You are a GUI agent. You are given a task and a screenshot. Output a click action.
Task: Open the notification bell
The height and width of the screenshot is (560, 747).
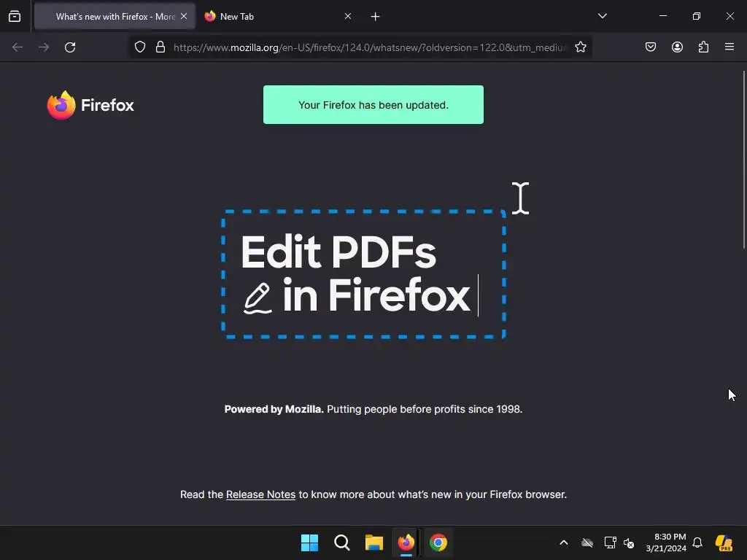pyautogui.click(x=697, y=542)
